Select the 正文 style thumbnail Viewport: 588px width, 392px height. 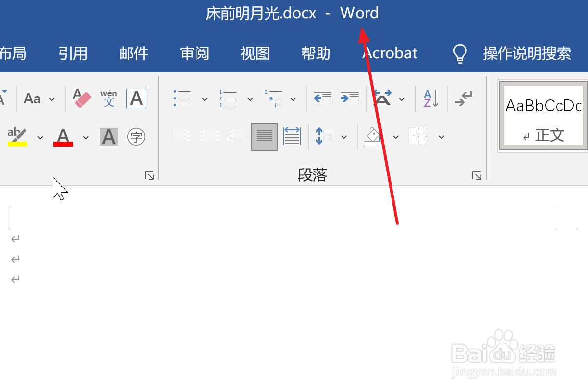pyautogui.click(x=543, y=116)
